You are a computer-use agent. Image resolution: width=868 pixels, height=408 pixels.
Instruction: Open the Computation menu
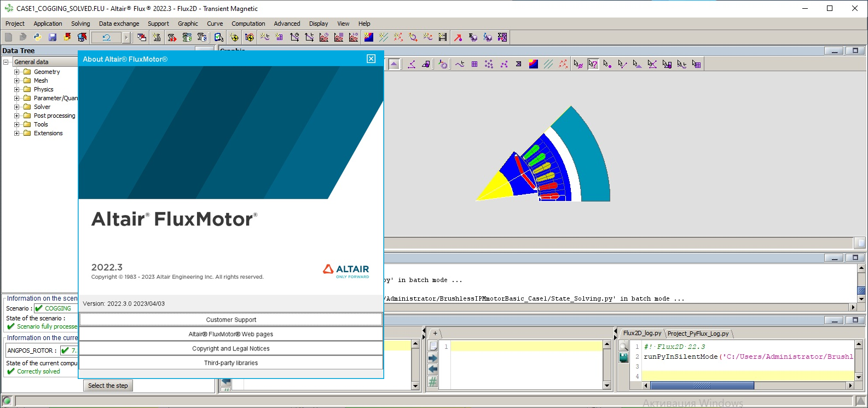click(248, 24)
